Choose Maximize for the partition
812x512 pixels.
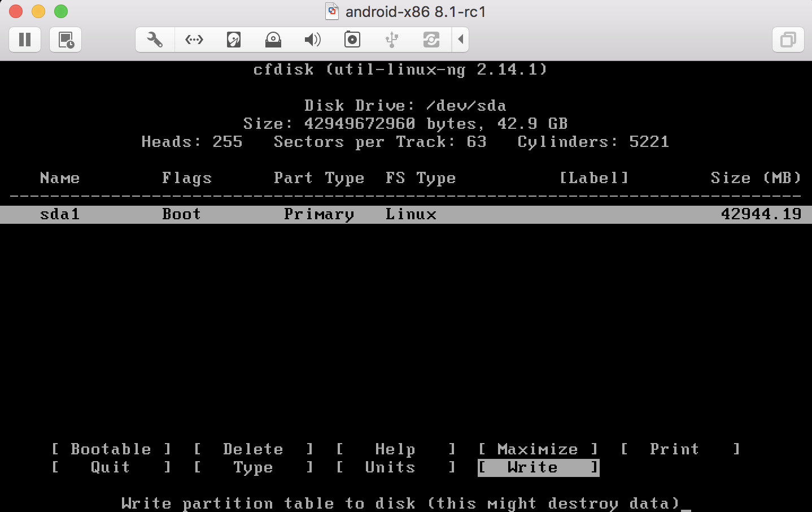pyautogui.click(x=538, y=449)
